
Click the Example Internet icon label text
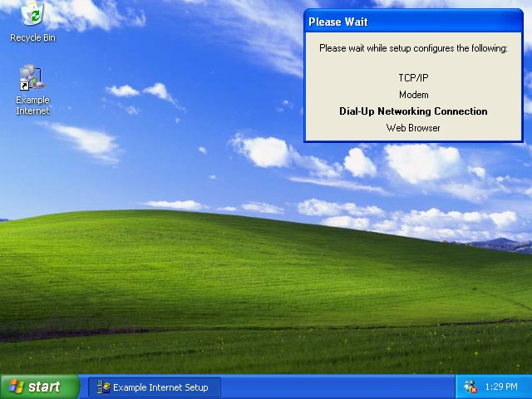pyautogui.click(x=32, y=106)
